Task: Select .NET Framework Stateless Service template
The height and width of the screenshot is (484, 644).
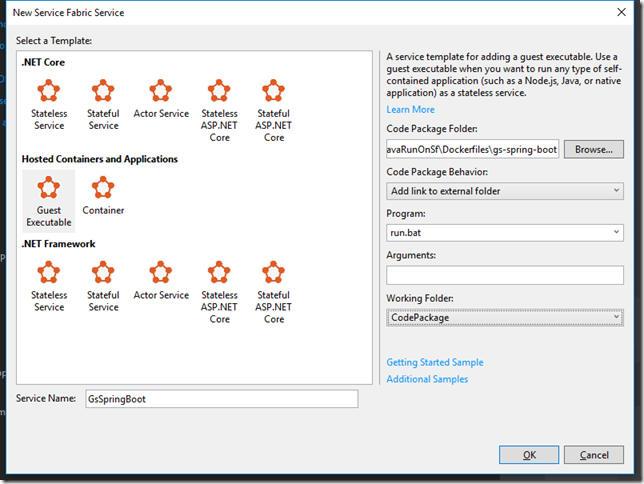Action: [49, 286]
